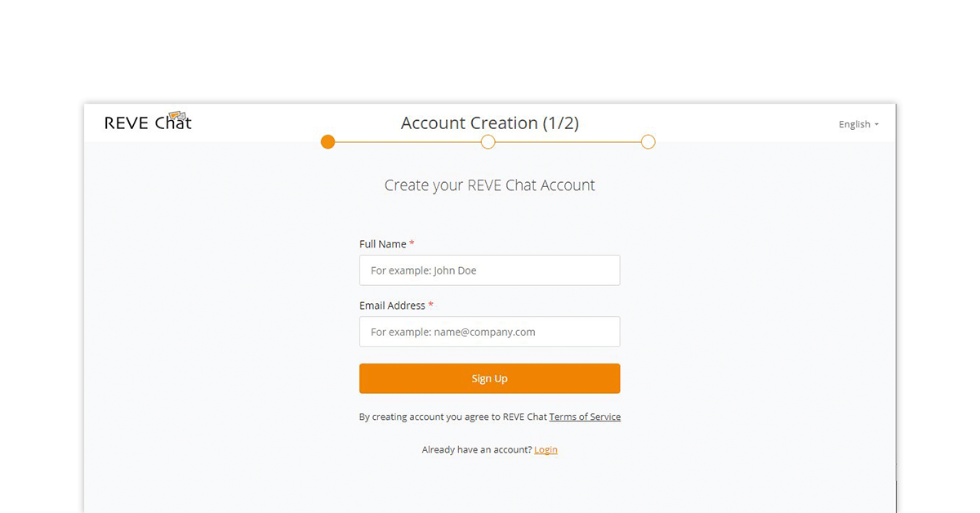Viewport: 980px width, 513px height.
Task: Click the red asterisk beside Email Address
Action: click(430, 305)
